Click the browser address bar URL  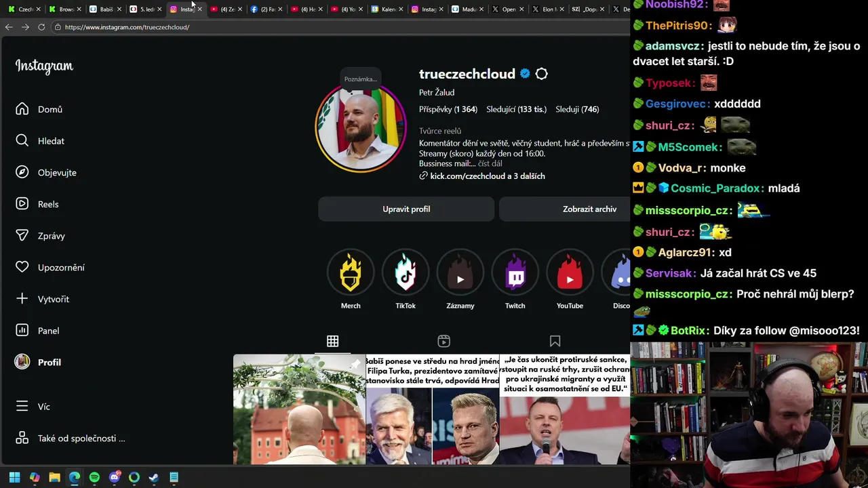(127, 27)
